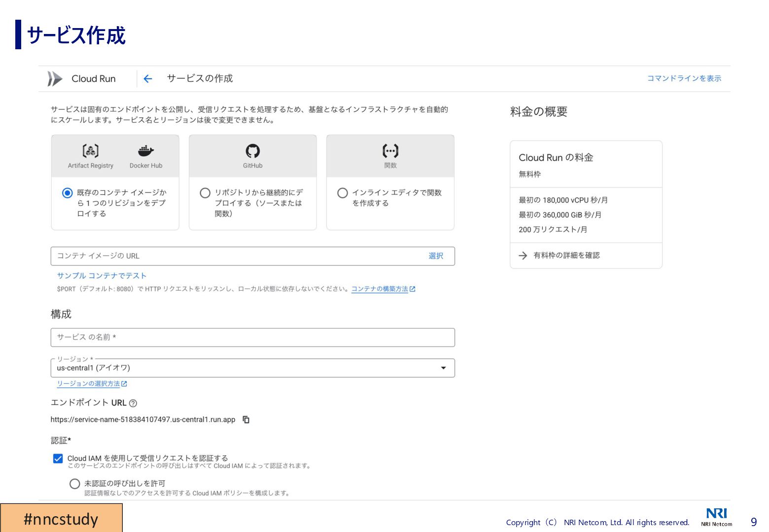Open コンテナの構築方法 link
Screen dimensions: 769x532
[x=380, y=289]
